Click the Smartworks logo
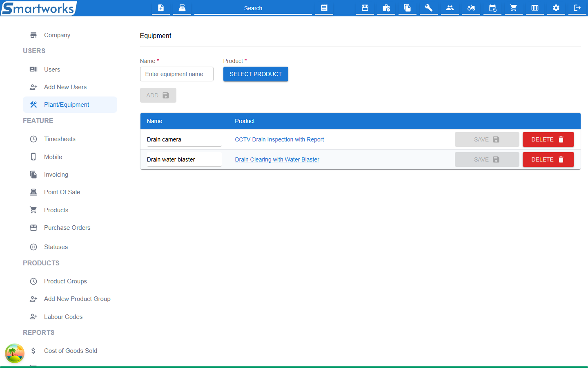Screen dimensions: 588x368 [x=39, y=8]
